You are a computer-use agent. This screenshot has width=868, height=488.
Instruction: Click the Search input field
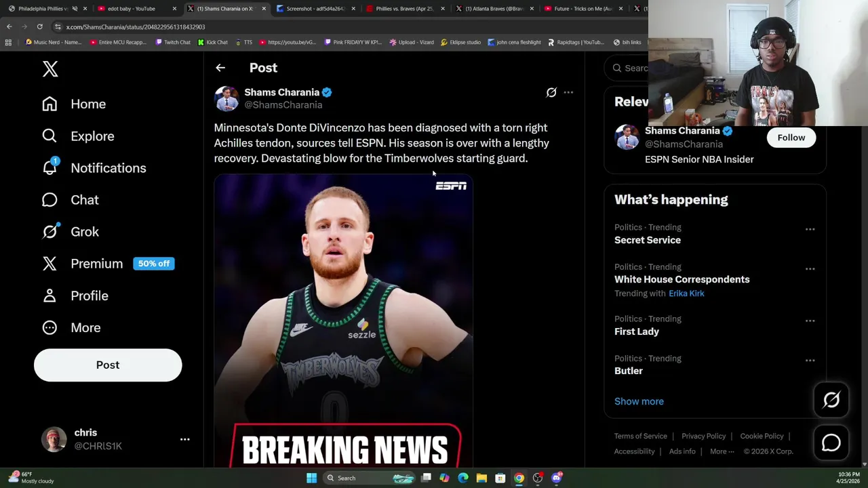point(627,68)
